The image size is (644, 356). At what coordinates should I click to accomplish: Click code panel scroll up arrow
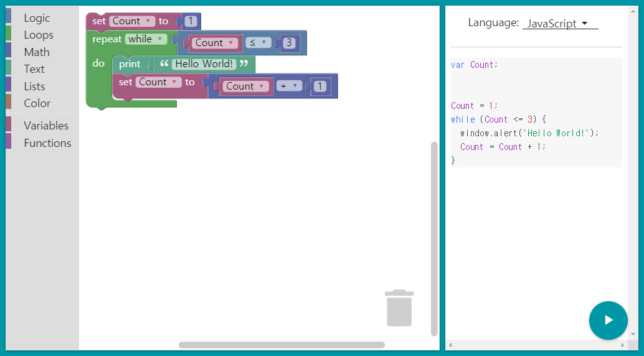pyautogui.click(x=633, y=11)
